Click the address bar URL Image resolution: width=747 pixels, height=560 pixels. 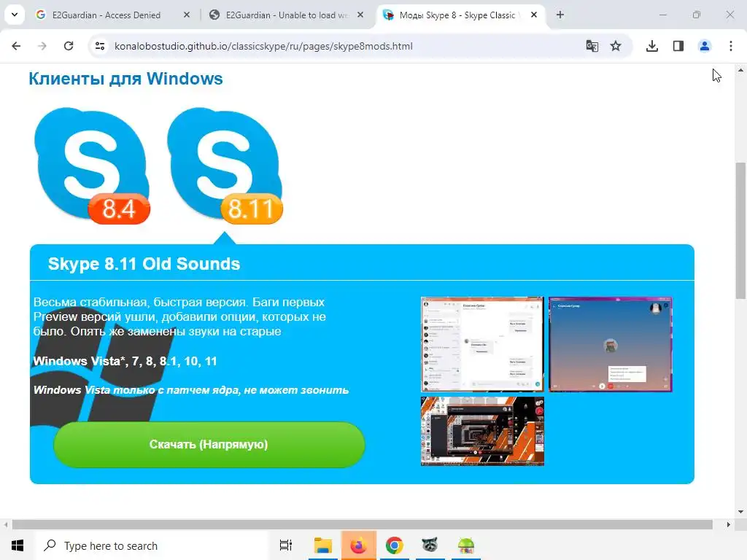[263, 46]
